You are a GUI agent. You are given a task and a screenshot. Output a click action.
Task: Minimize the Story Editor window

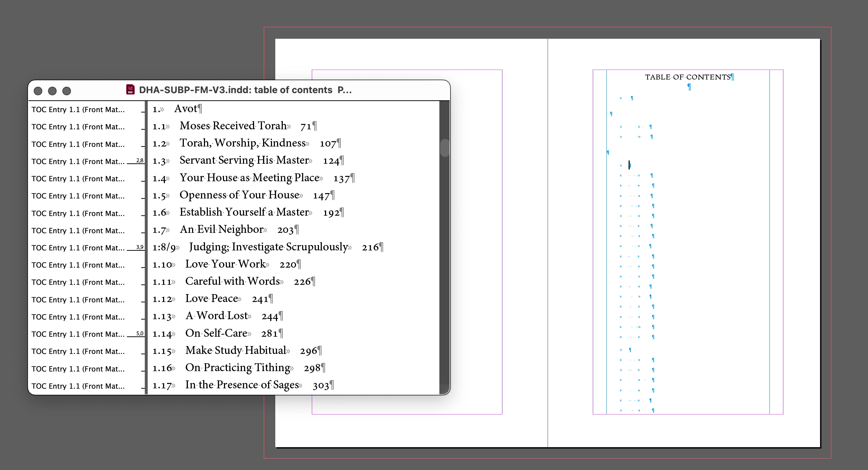click(52, 91)
